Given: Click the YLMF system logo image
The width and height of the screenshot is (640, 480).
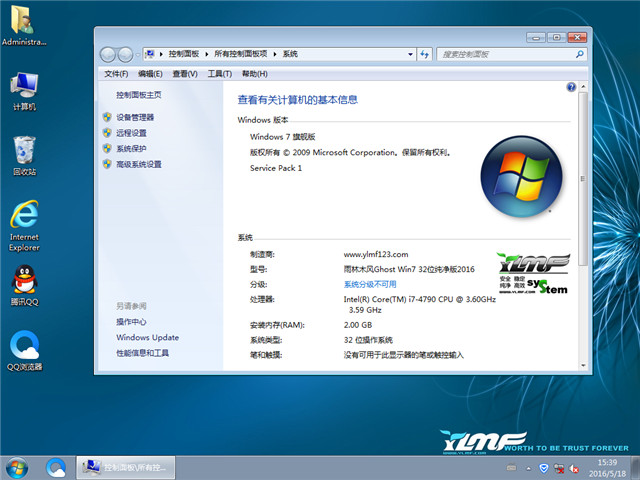Looking at the screenshot, I should point(533,273).
